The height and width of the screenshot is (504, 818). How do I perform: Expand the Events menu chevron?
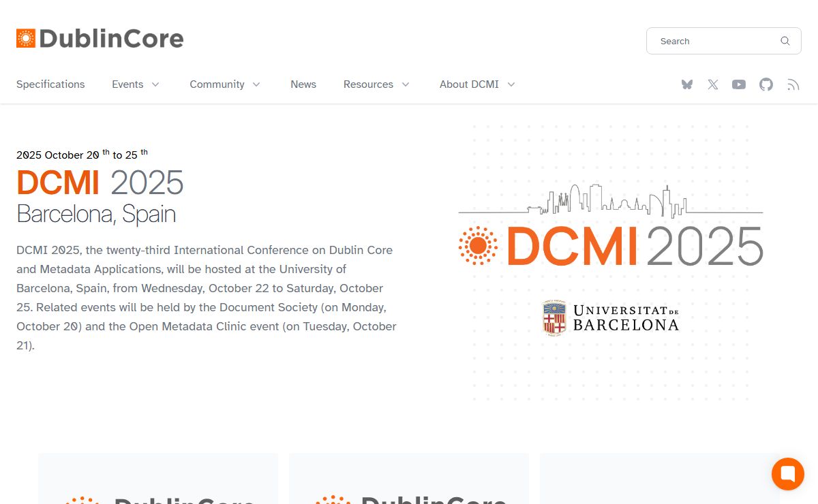coord(155,84)
